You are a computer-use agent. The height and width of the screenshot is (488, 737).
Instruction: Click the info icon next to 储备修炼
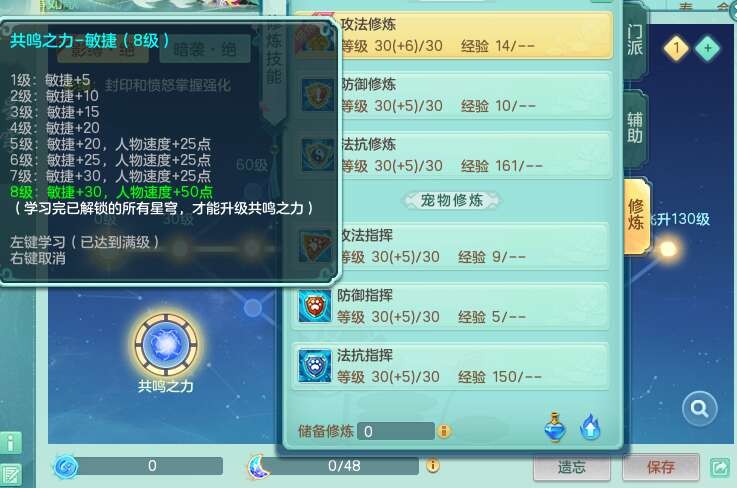click(x=443, y=431)
